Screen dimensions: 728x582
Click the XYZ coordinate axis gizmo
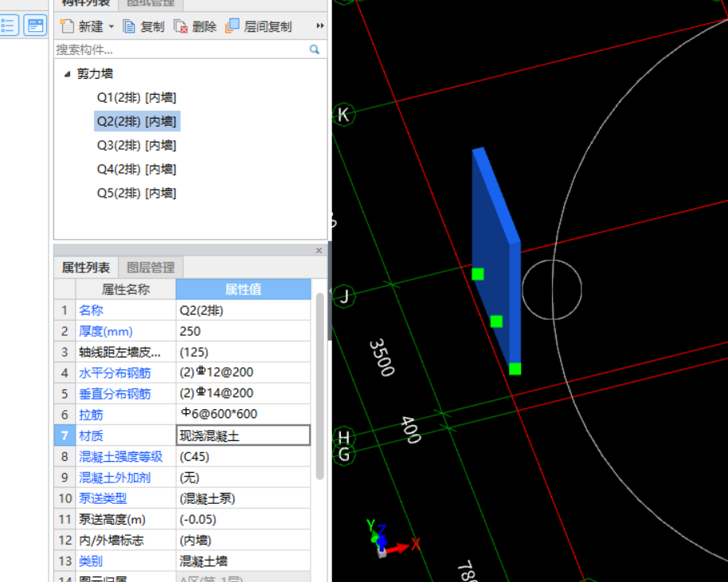392,539
